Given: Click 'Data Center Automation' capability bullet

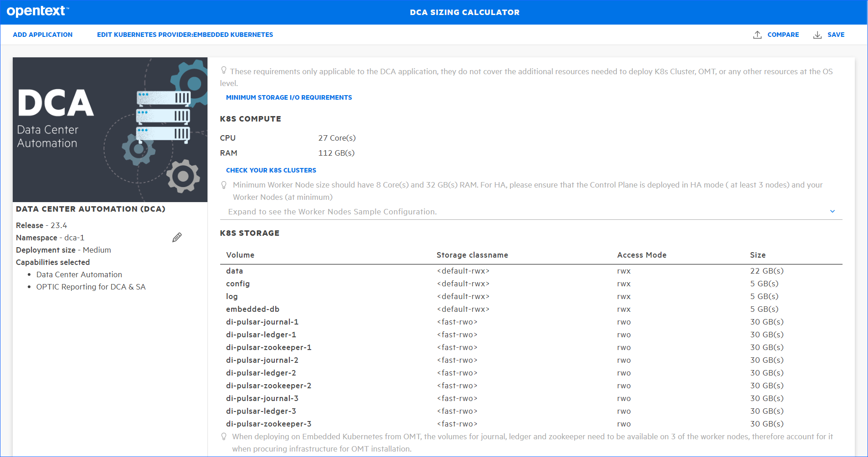Looking at the screenshot, I should tap(79, 274).
